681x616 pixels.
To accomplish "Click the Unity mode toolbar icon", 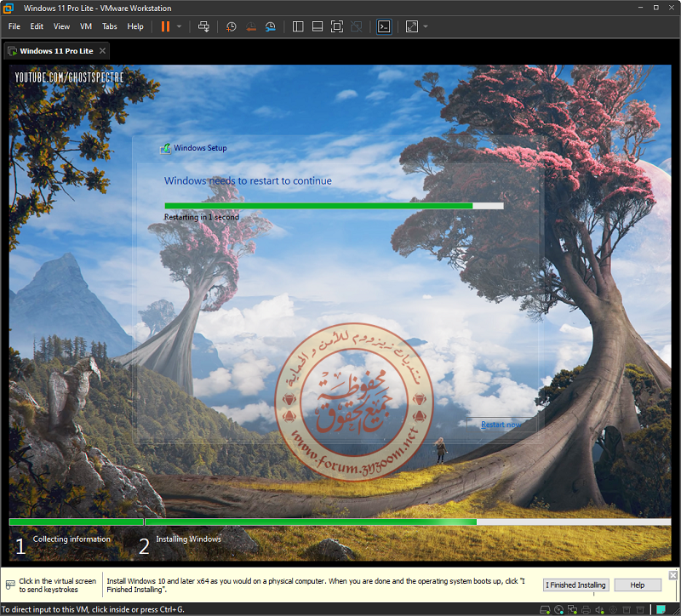I will [356, 26].
